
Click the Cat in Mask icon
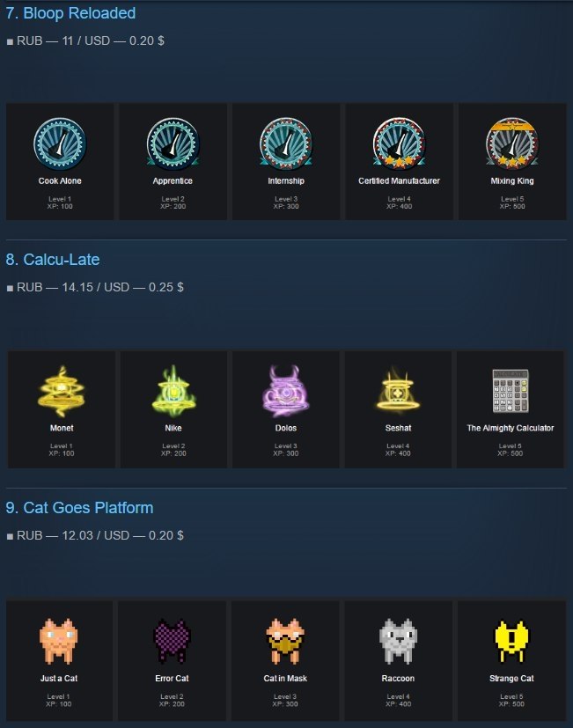click(285, 641)
